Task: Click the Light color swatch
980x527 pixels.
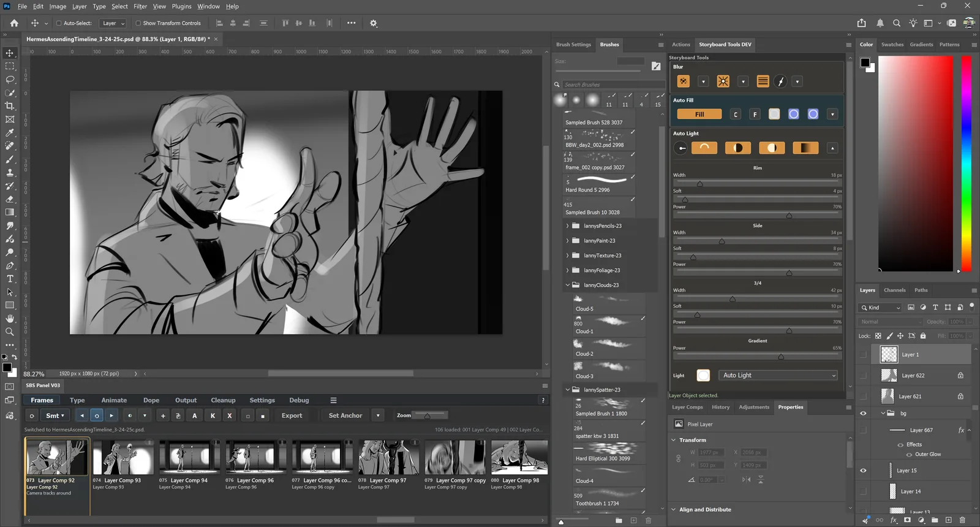Action: click(x=703, y=375)
